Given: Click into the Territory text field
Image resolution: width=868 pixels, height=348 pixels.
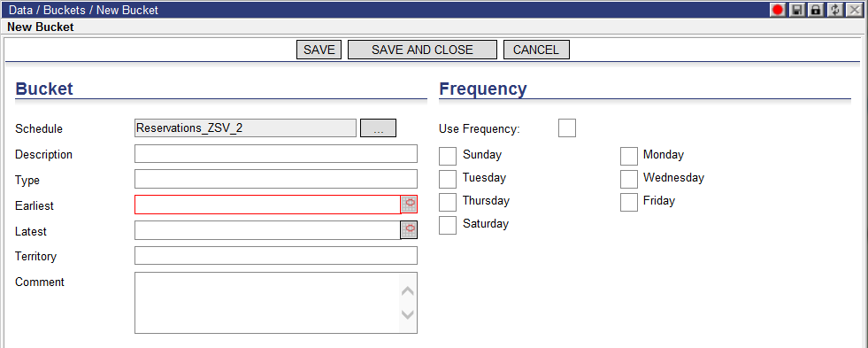Looking at the screenshot, I should coord(276,256).
